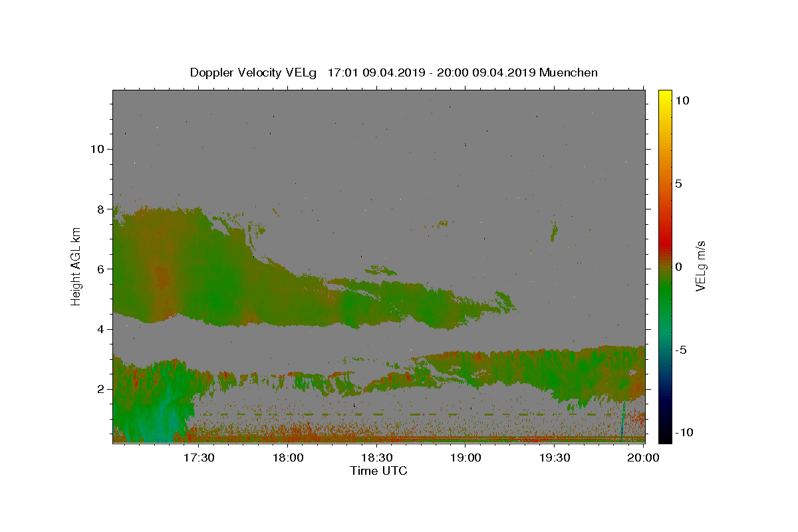Click the height tick label 2

click(x=102, y=389)
